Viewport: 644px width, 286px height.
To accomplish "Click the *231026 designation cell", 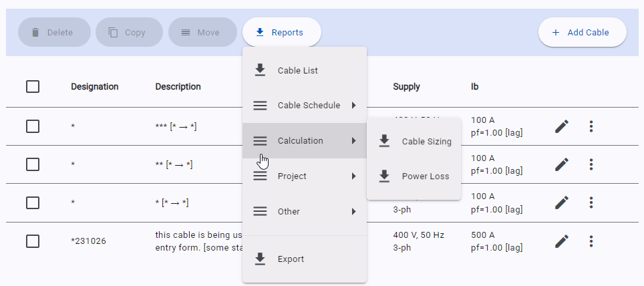I will tap(88, 241).
